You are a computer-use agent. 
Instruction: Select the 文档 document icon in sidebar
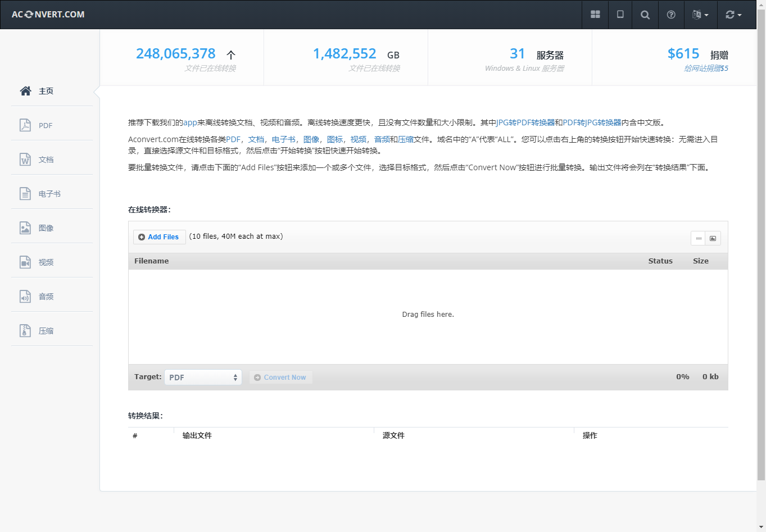[x=25, y=160]
